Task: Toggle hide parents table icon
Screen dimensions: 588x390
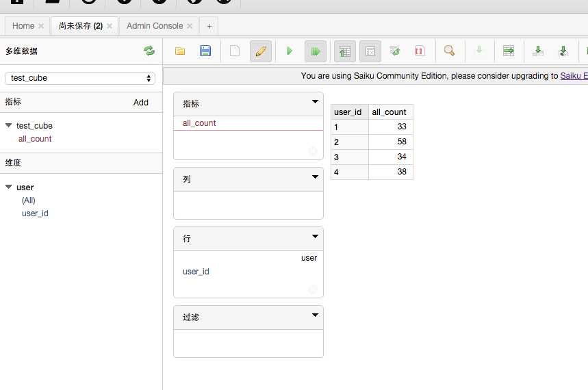Action: 344,51
